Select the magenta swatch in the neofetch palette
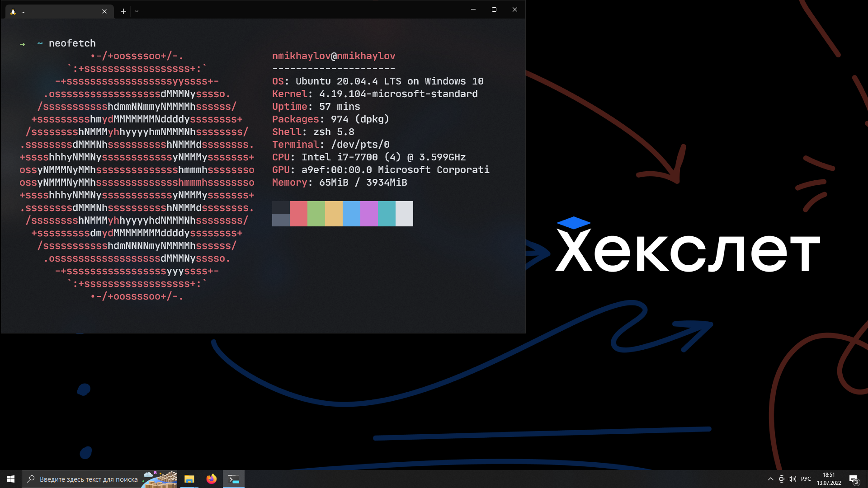Viewport: 868px width, 488px height. [369, 214]
